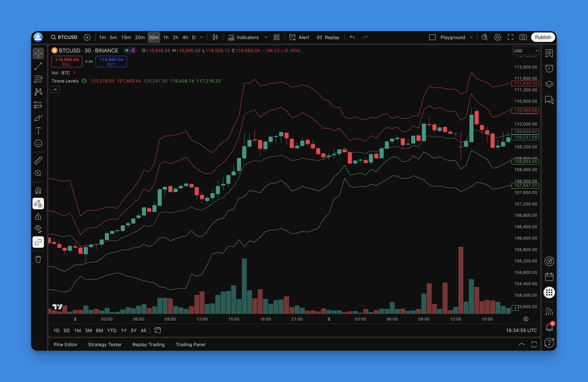Open the 16:34:56 UTC timezone menu
Viewport: 588px width, 382px height.
click(521, 330)
